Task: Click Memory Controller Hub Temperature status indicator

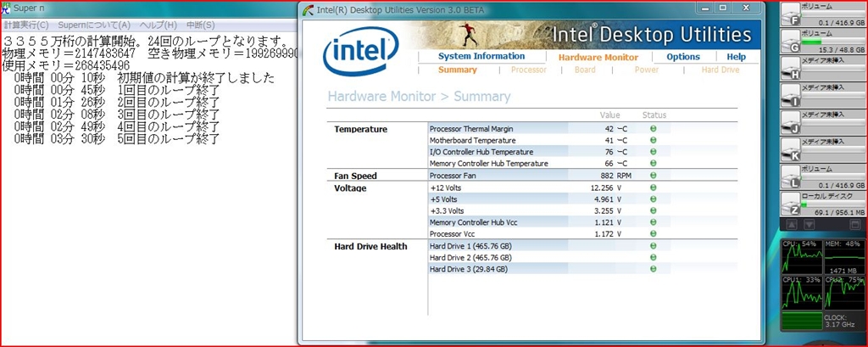Action: click(654, 164)
